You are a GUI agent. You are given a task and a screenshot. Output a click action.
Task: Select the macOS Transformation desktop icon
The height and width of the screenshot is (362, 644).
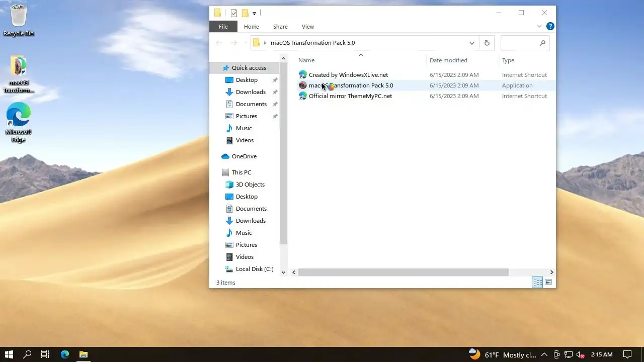click(19, 74)
